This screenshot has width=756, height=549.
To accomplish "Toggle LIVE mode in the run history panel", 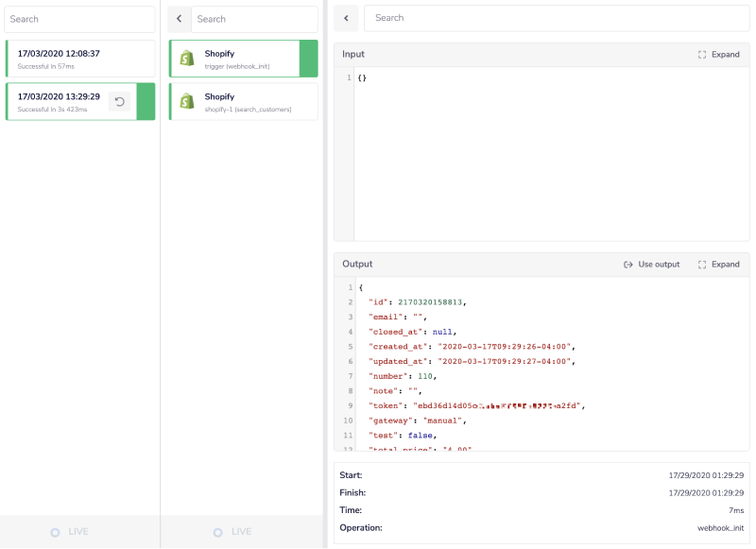I will click(x=68, y=532).
